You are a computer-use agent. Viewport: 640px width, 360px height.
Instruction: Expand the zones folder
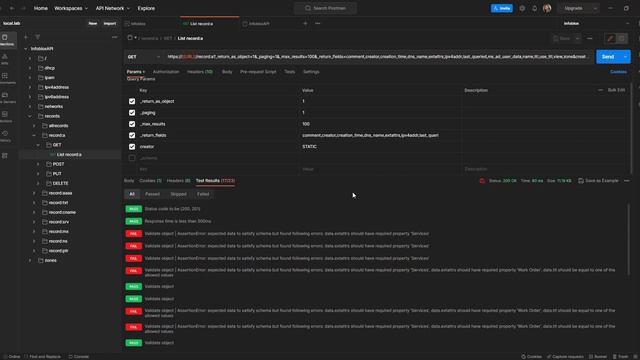pyautogui.click(x=30, y=260)
